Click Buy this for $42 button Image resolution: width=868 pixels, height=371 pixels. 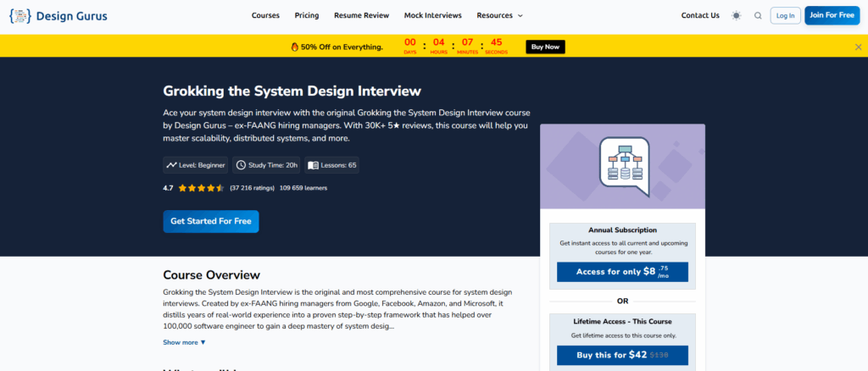point(622,356)
